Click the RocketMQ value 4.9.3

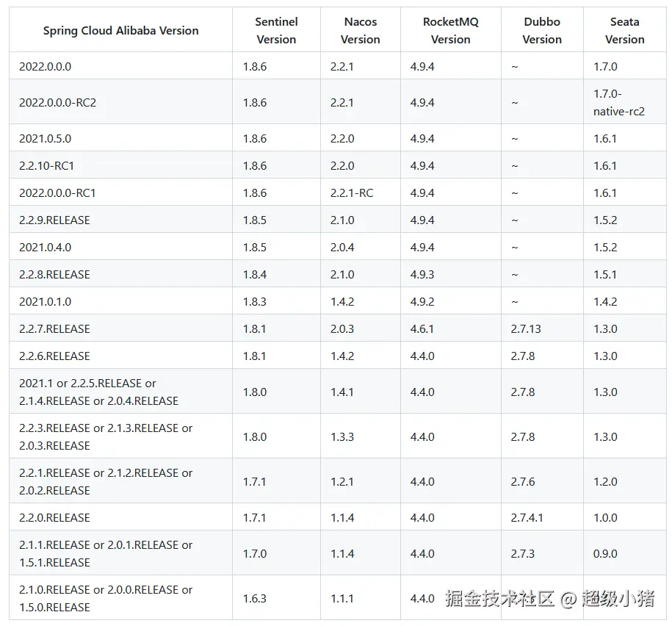tap(422, 274)
